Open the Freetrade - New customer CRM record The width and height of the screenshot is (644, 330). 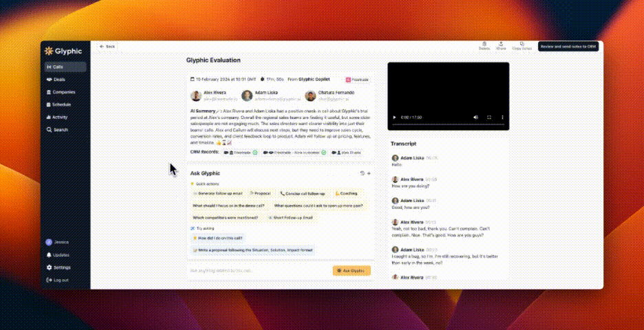[x=295, y=153]
